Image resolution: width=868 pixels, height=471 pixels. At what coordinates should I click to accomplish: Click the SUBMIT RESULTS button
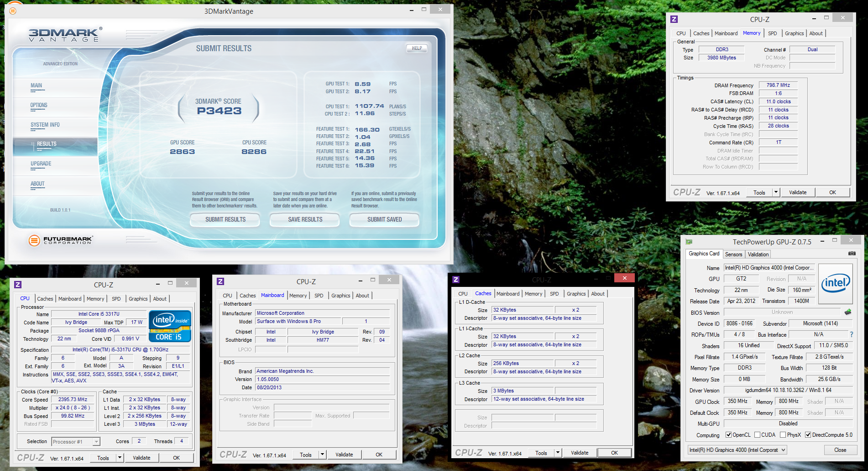coord(225,219)
